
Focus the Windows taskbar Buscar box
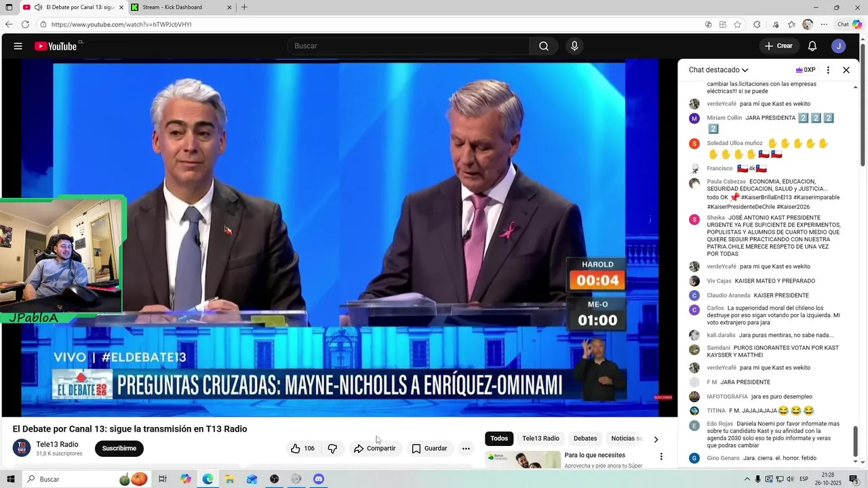click(86, 479)
